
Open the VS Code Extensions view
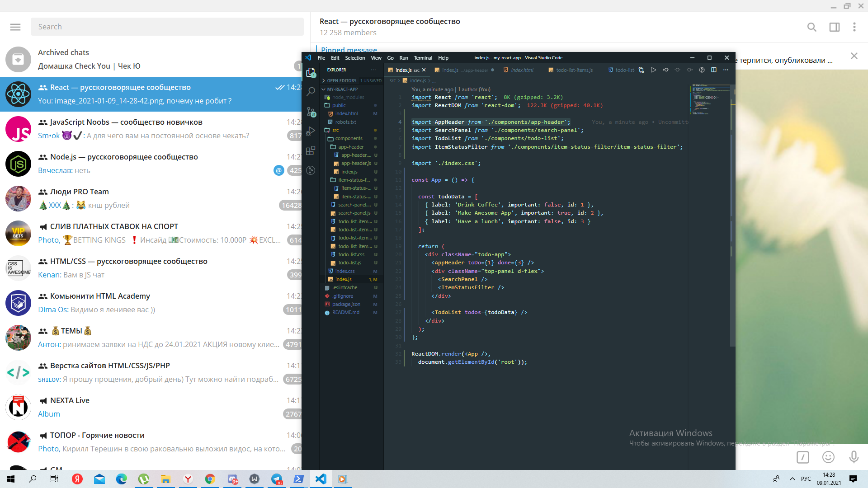pyautogui.click(x=311, y=150)
